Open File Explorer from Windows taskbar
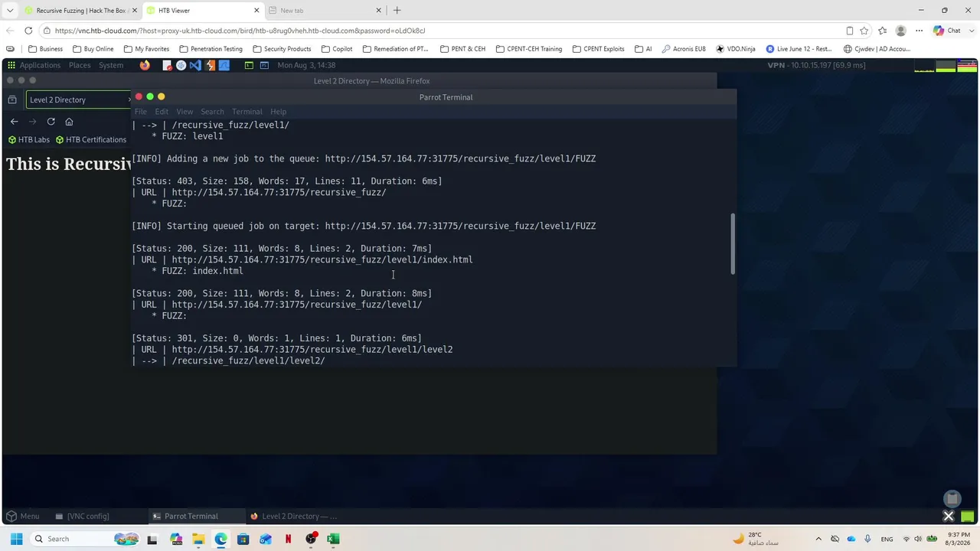The image size is (980, 551). point(198,539)
